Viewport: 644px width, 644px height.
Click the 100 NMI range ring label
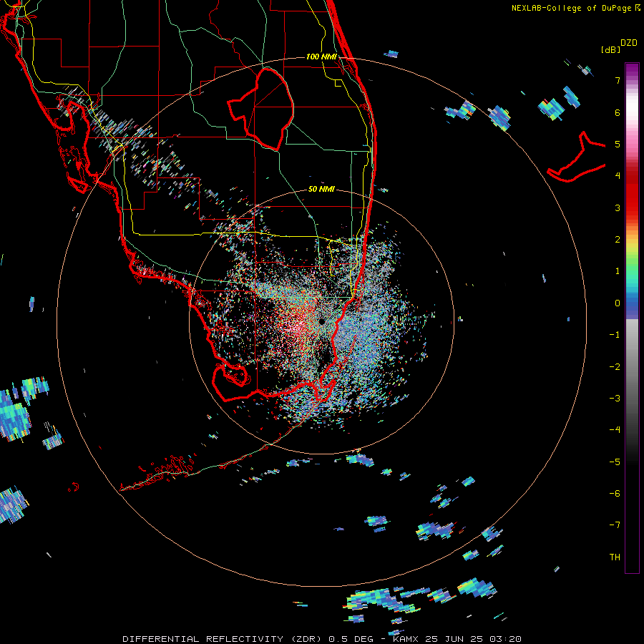point(321,57)
